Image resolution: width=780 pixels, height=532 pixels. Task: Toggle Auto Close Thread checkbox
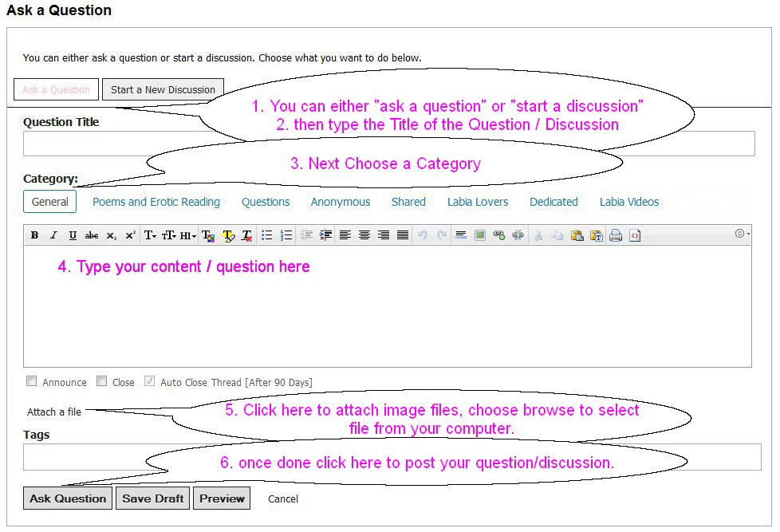pos(149,381)
